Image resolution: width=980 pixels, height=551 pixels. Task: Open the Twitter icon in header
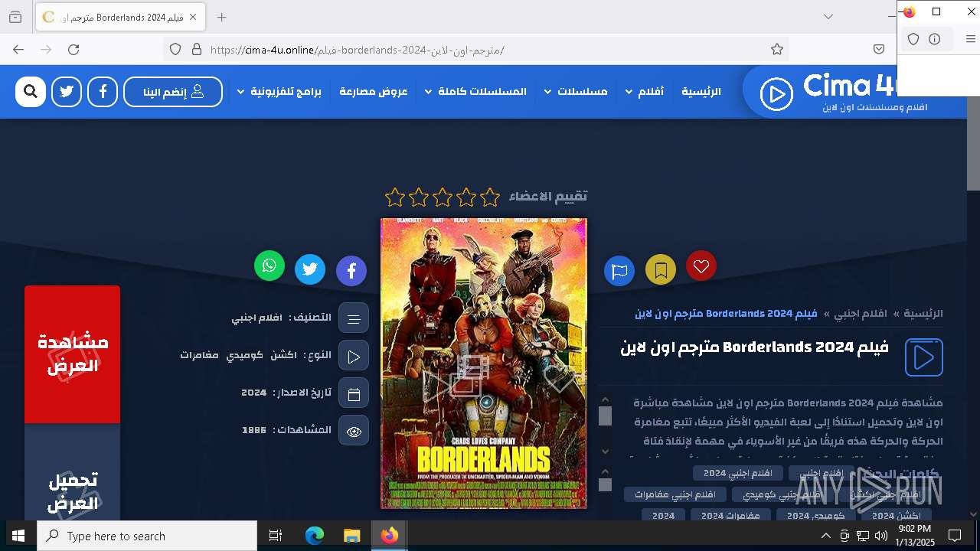(x=67, y=92)
